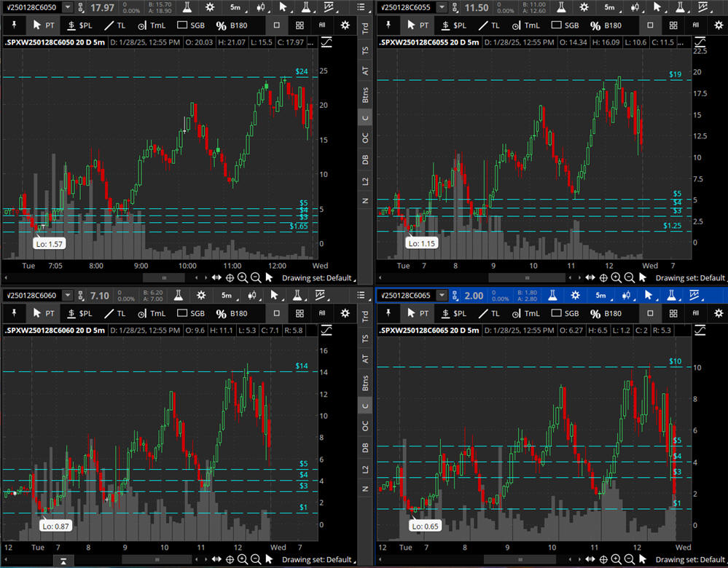Click the 250128C6050 symbol input field
Image resolution: width=728 pixels, height=568 pixels.
33,7
